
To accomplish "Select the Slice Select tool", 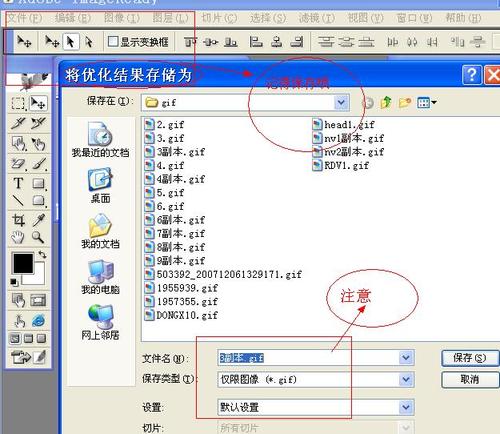I will point(38,124).
